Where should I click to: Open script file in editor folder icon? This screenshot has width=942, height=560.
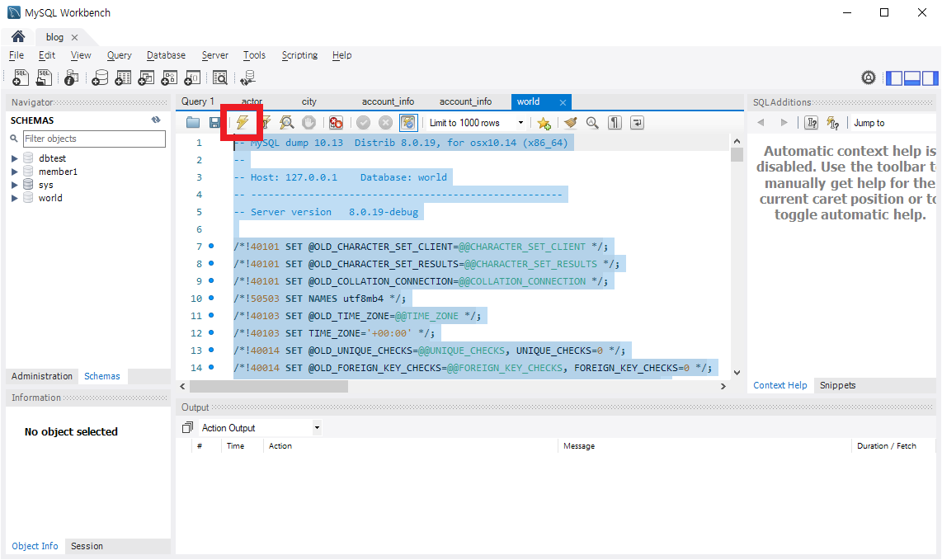point(193,123)
